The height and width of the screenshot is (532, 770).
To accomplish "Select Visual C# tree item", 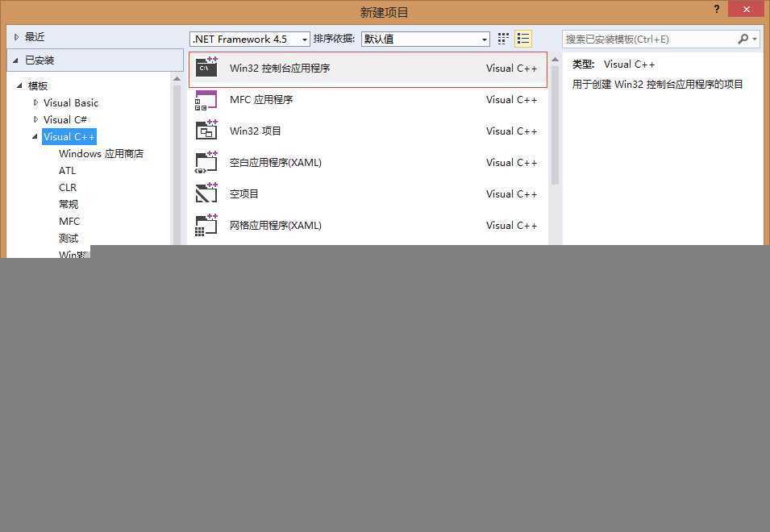I will coord(65,119).
